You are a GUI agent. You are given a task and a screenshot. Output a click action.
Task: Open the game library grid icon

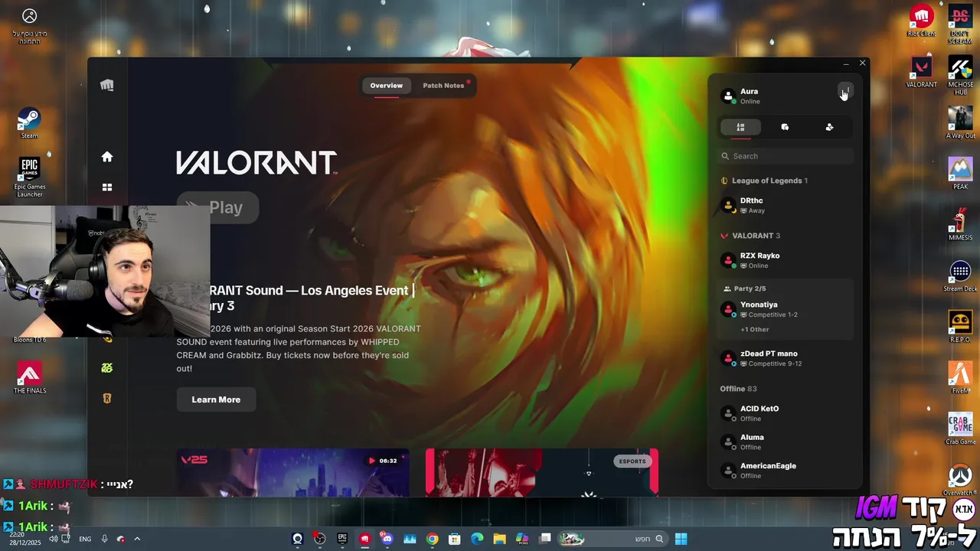(107, 187)
